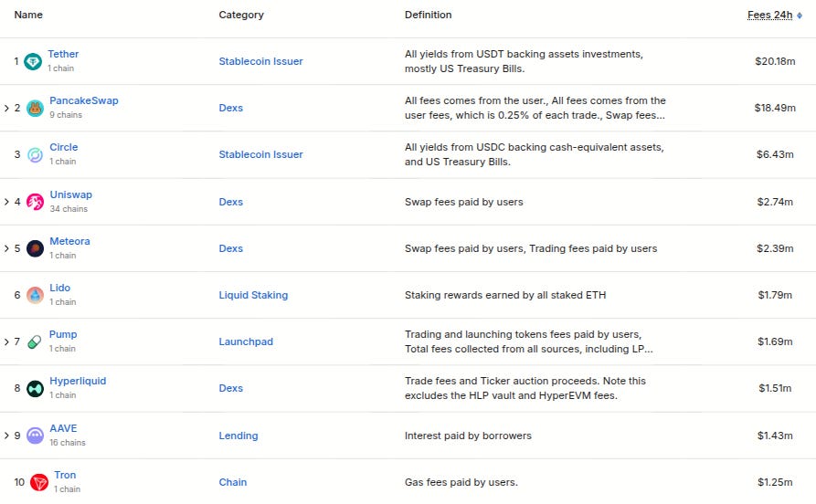This screenshot has height=504, width=816.
Task: Click the AAVE ghost logo icon
Action: pos(35,436)
